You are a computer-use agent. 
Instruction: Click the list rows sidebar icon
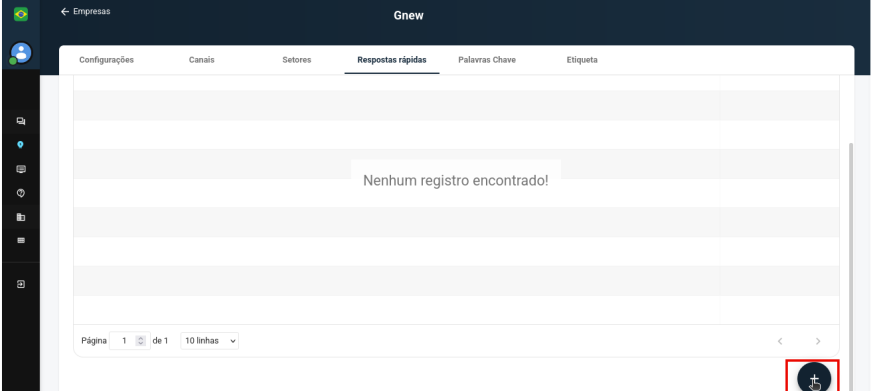point(21,241)
